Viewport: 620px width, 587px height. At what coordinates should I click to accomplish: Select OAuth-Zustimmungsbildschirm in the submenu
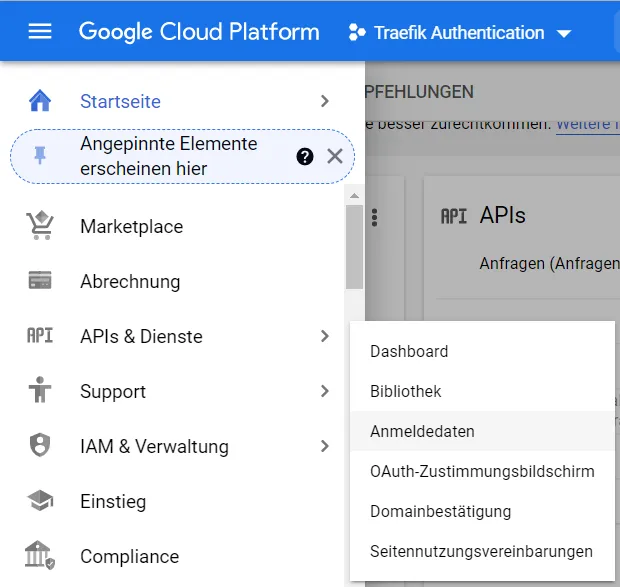tap(482, 472)
